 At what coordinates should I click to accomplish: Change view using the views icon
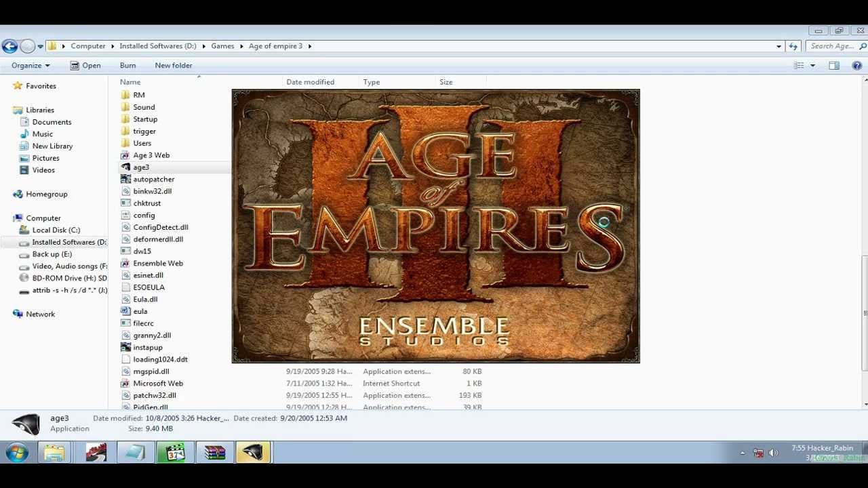[799, 66]
